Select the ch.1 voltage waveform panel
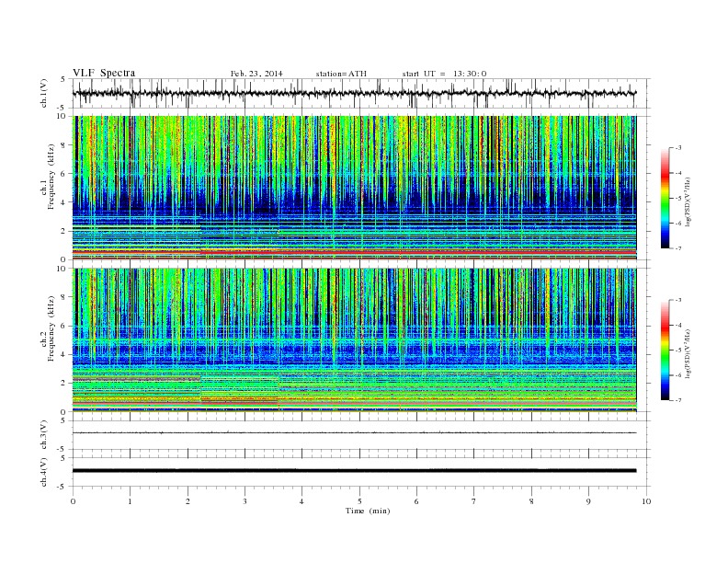 [x=361, y=93]
